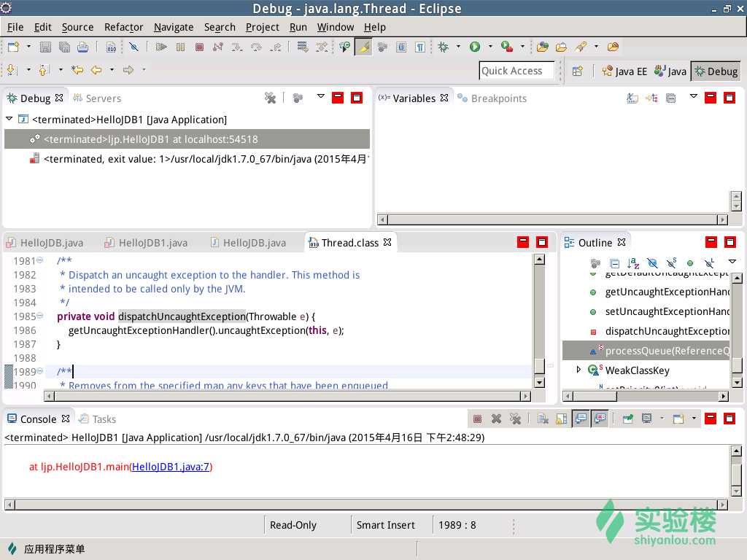Click the Open Perspective icon

578,71
